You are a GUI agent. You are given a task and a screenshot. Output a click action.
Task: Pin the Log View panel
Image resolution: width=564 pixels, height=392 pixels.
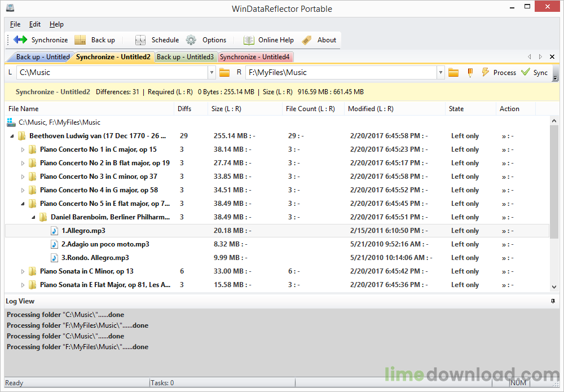[x=553, y=301]
